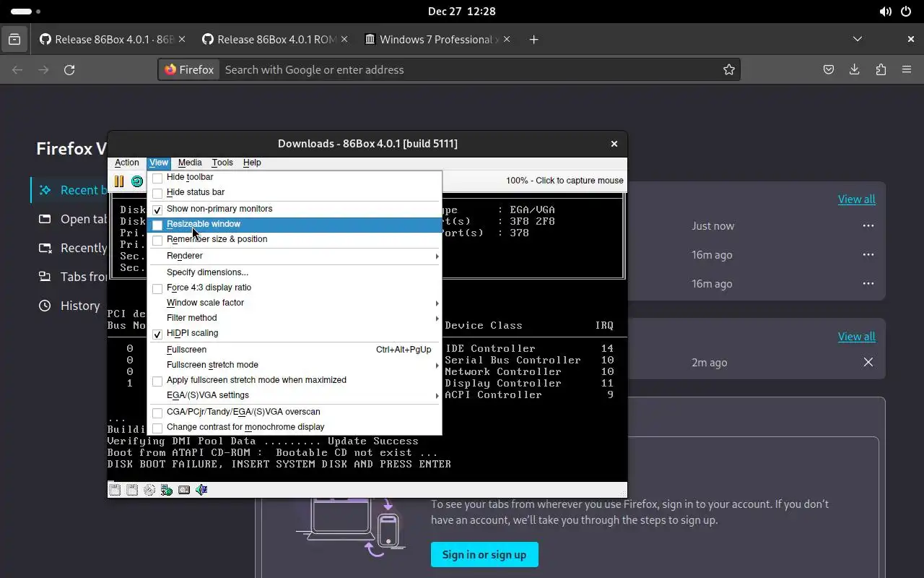The height and width of the screenshot is (578, 924).
Task: Click first floppy drive status bar icon
Action: click(115, 490)
